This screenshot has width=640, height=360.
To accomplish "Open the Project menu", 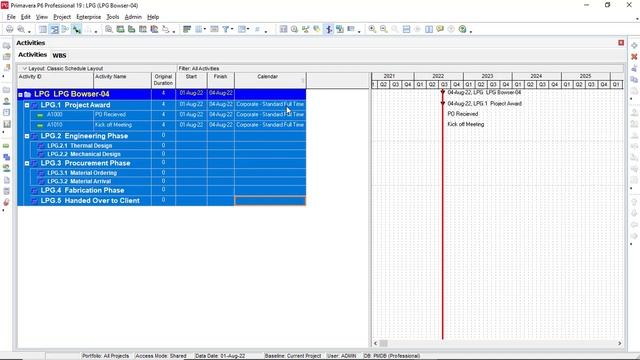I will (x=62, y=17).
